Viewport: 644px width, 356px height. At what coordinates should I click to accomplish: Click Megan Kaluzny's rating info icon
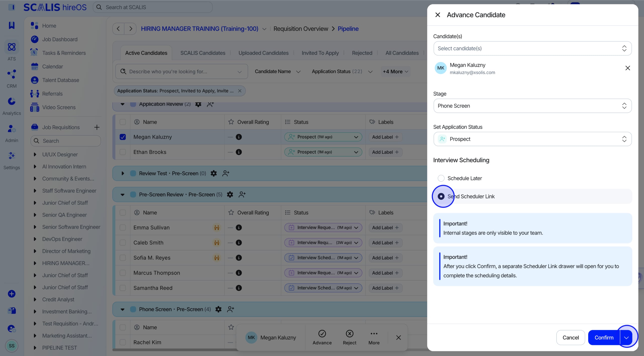pos(239,137)
